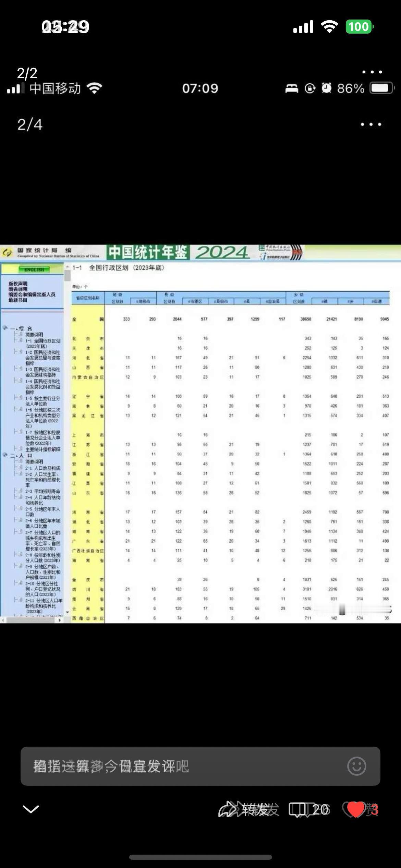Image resolution: width=401 pixels, height=868 pixels.
Task: Select 1-2 国民经济和社会发展总量与速度指标
Action: [x=43, y=358]
